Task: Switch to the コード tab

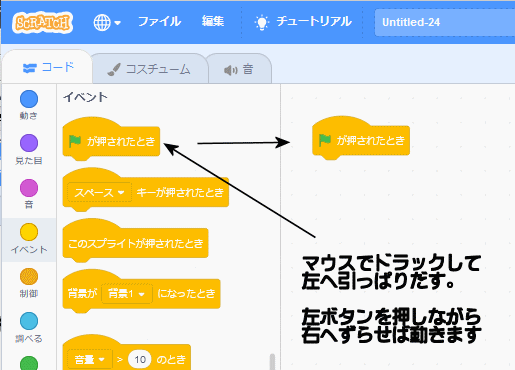Action: tap(47, 68)
